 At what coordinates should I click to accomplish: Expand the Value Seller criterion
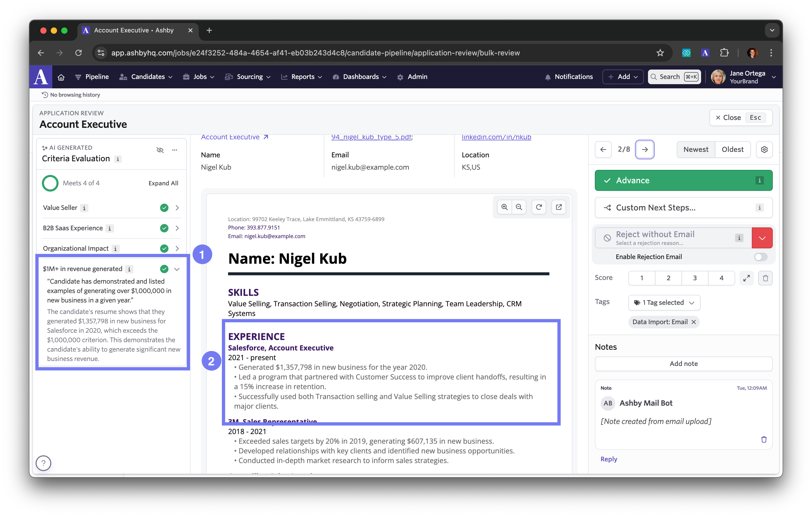pos(177,208)
